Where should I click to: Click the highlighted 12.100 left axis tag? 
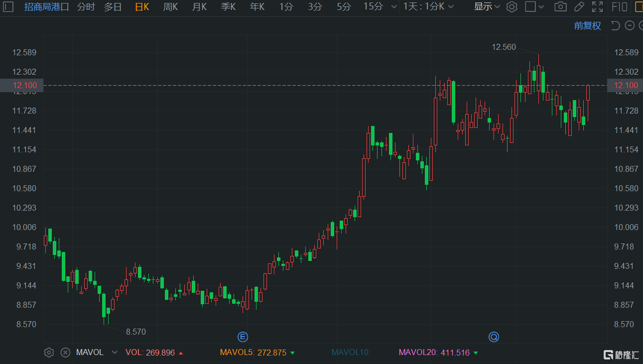pyautogui.click(x=22, y=85)
